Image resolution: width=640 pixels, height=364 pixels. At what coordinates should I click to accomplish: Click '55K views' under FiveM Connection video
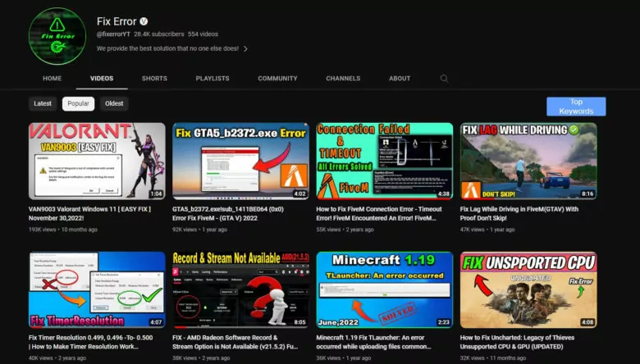click(328, 230)
